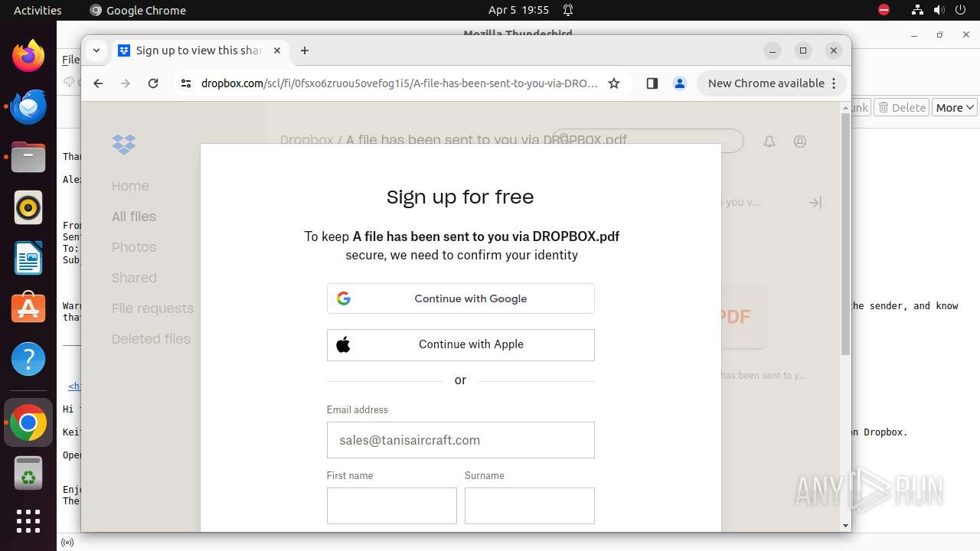Open Dropbox notifications bell
Viewport: 980px width, 551px height.
coord(769,142)
